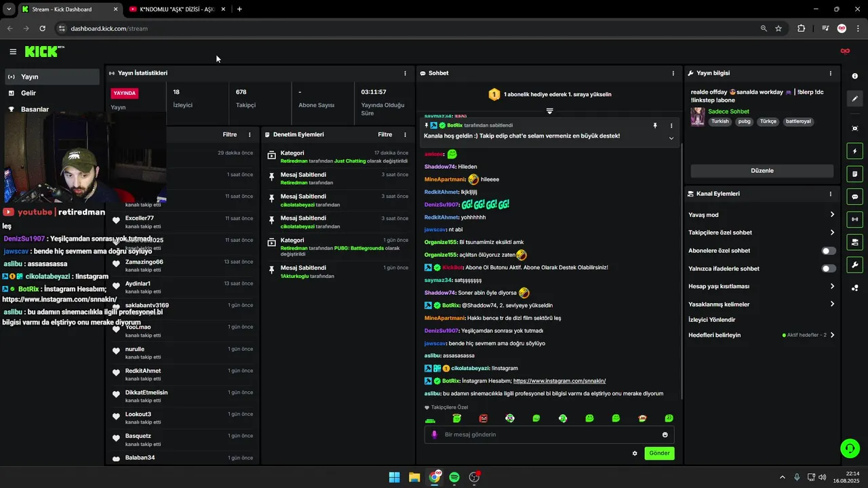Reload the page in the browser
Viewport: 868px width, 488px height.
pos(43,28)
